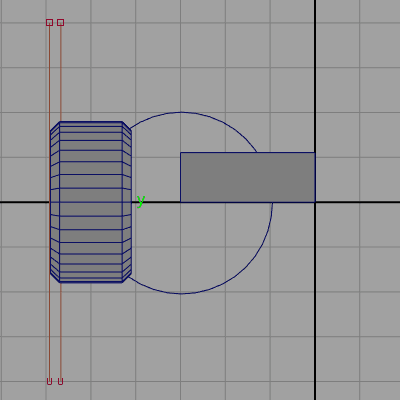
Task: Select the gray rectangular box object
Action: coord(248,177)
